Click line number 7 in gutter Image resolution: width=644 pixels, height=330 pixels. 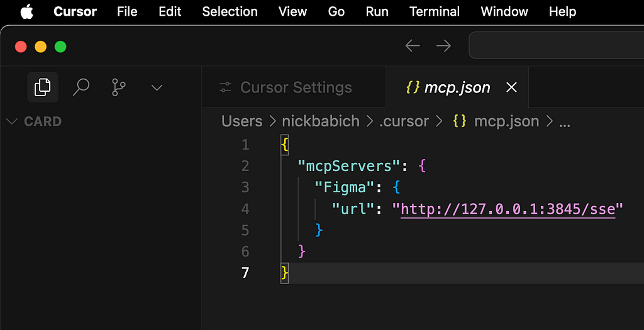tap(245, 273)
